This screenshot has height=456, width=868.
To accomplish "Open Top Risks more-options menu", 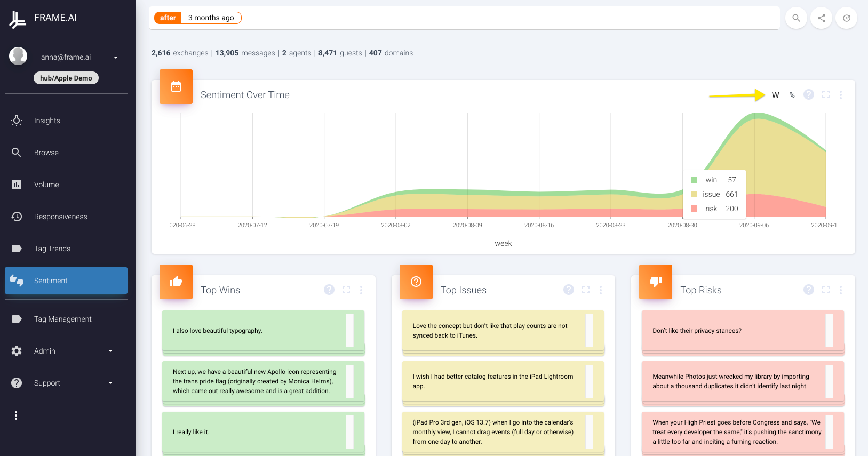I will tap(841, 290).
